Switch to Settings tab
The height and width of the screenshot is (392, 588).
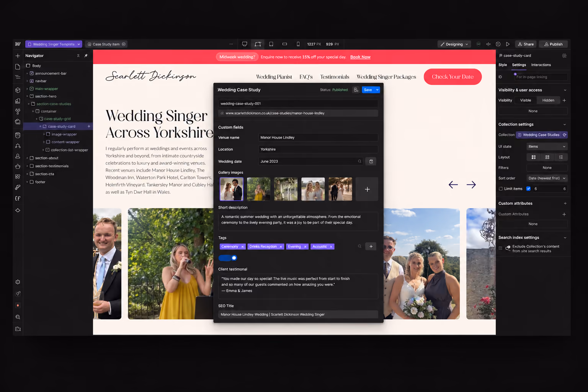(519, 65)
